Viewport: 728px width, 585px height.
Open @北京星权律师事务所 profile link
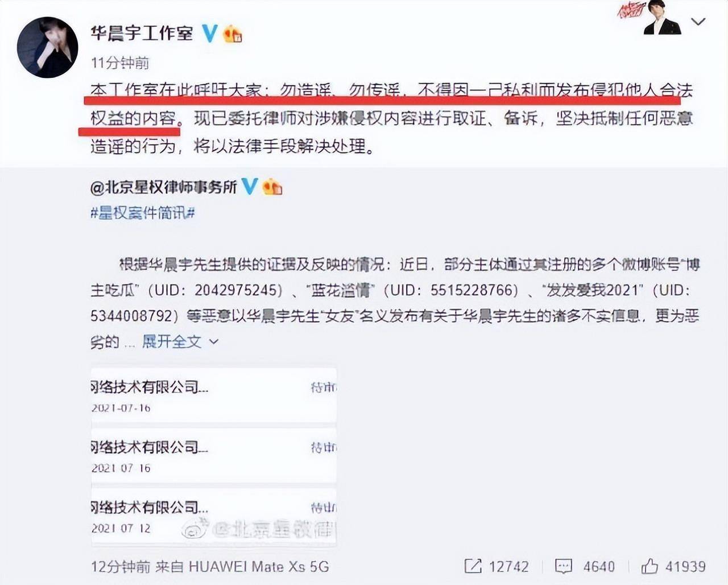click(164, 187)
